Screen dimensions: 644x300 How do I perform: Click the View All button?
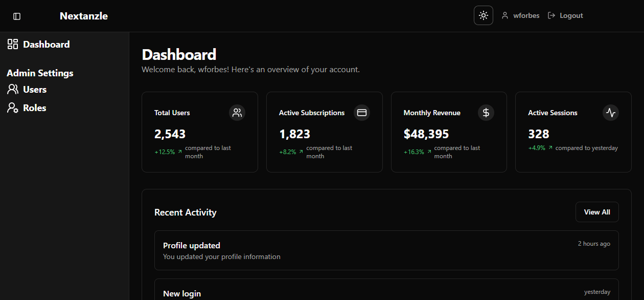coord(597,212)
